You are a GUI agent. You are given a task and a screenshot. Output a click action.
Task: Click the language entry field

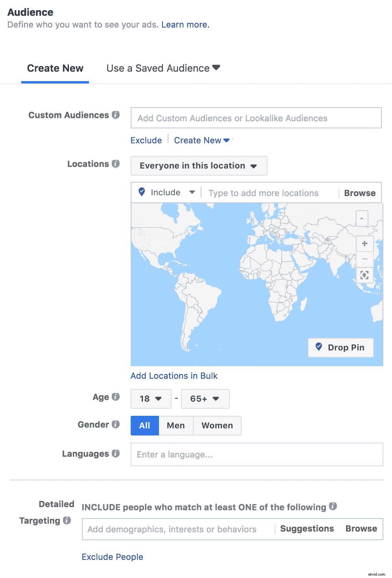(x=257, y=454)
